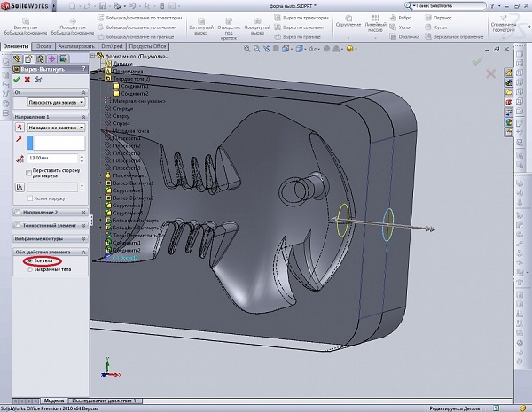The image size is (532, 412).
Task: Open the На заданное расстояние end-condition dropdown
Action: pos(57,127)
